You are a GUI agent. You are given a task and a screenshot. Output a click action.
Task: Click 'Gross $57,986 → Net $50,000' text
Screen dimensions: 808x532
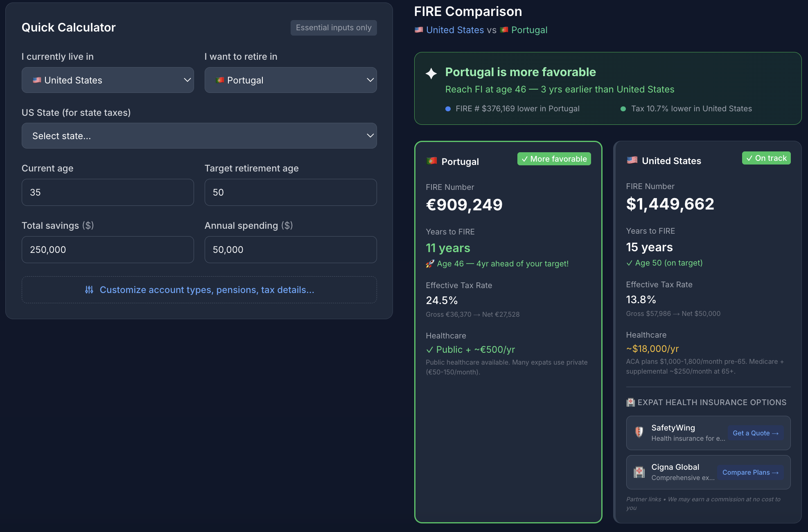[673, 313]
